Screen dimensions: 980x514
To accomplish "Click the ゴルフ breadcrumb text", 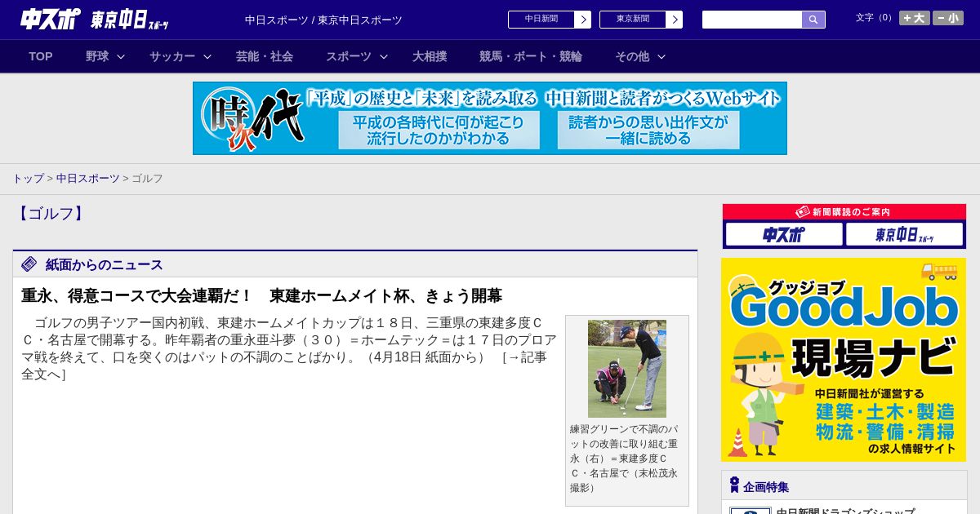I will pyautogui.click(x=147, y=178).
